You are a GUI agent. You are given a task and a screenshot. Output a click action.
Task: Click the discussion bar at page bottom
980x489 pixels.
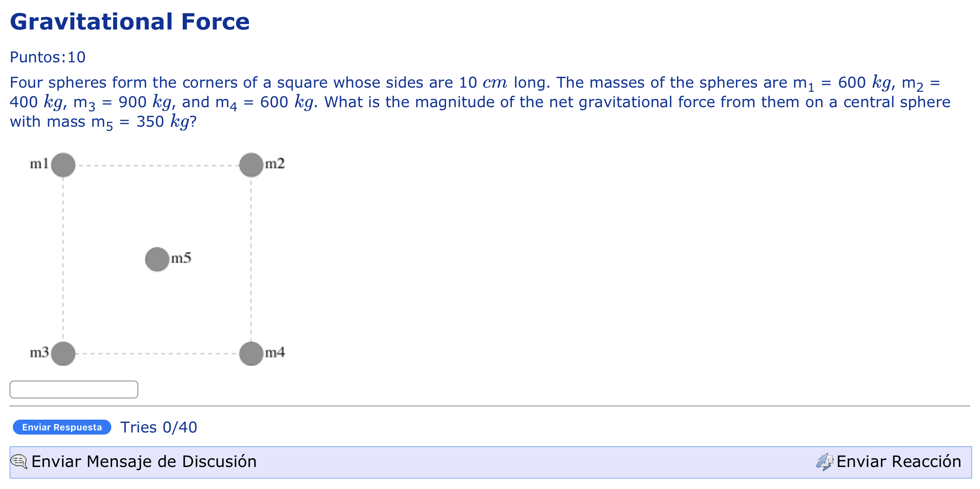(x=490, y=461)
